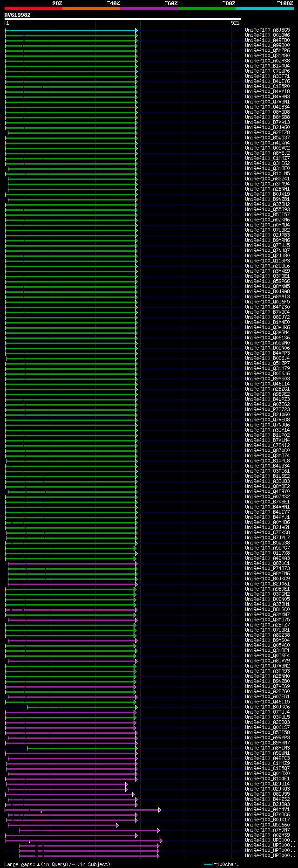This screenshot has width=298, height=868.
Task: Select the label UniRef100_Q117X8
Action: (x=267, y=553)
